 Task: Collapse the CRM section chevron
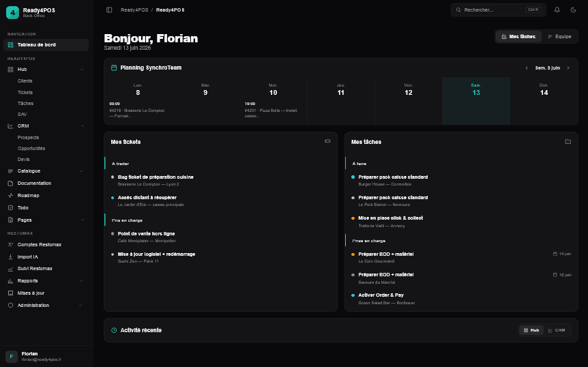83,126
